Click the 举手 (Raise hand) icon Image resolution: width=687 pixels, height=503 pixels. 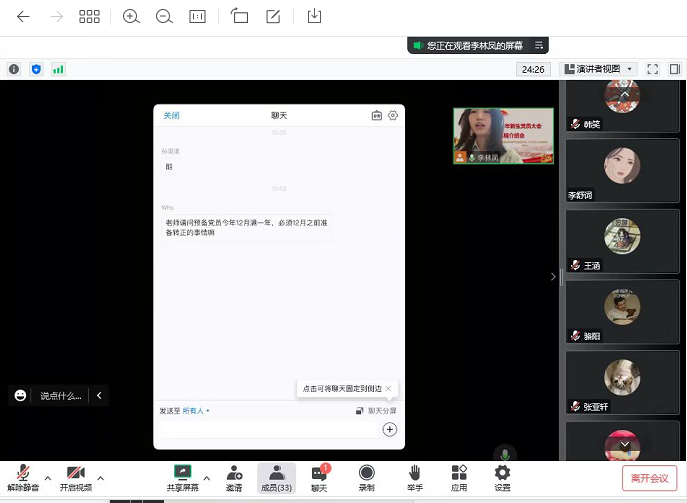413,477
